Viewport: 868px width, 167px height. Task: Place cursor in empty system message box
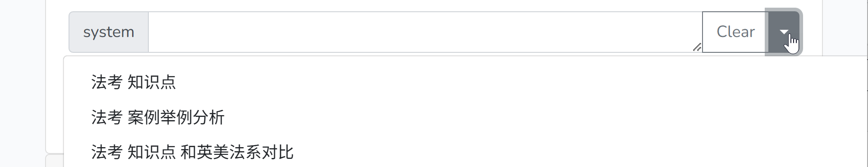tap(425, 32)
